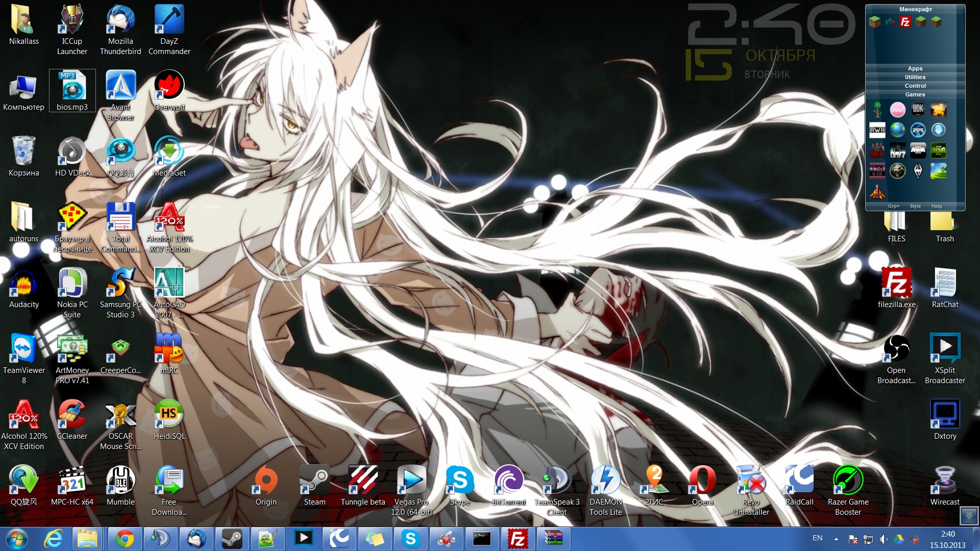Launch Skyrim from the Games widget
Screen dimensions: 980x551
coord(918,171)
